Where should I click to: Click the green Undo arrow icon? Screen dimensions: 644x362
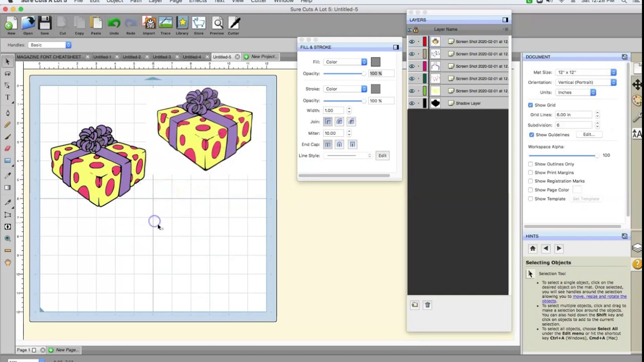[x=114, y=23]
